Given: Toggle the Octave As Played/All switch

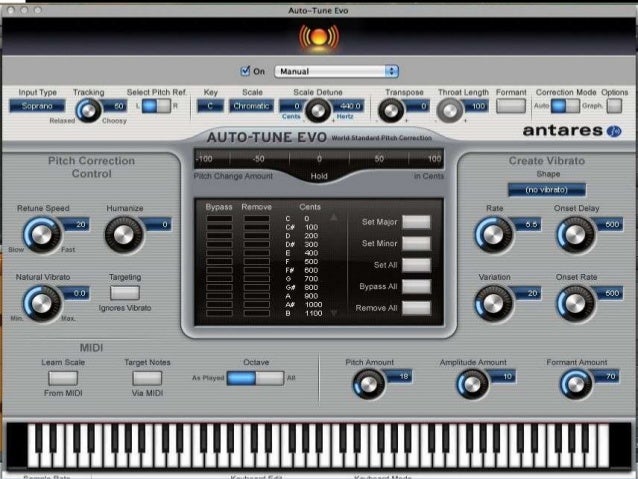Looking at the screenshot, I should pos(256,378).
